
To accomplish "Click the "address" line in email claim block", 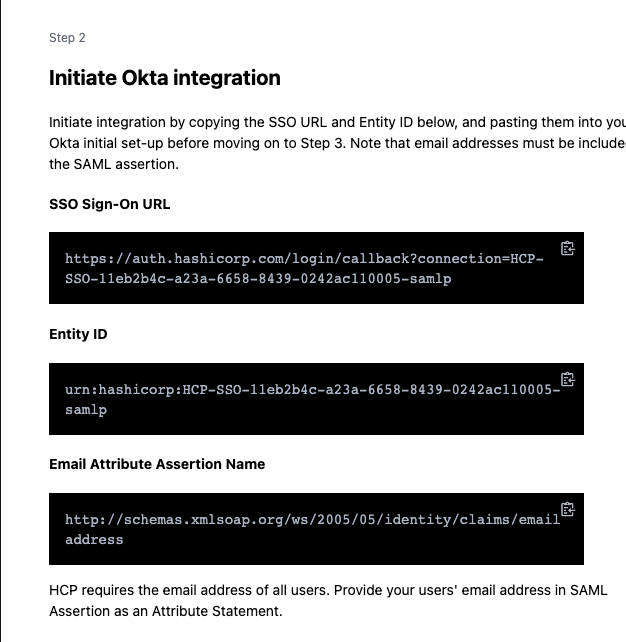I will (94, 540).
